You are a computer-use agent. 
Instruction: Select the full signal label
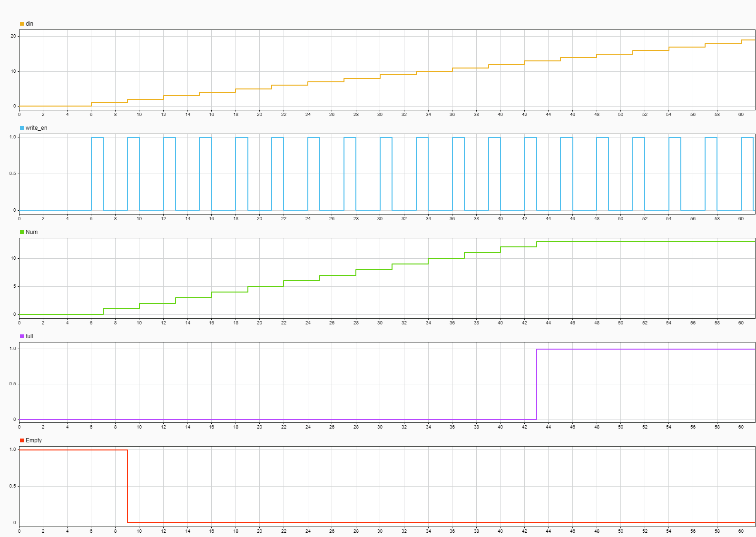29,336
